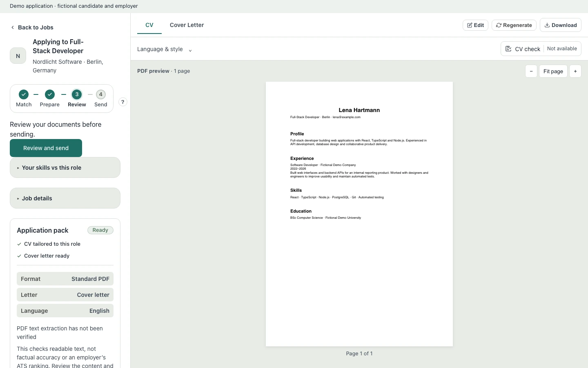
Task: Open the help question mark icon
Action: coord(122,102)
